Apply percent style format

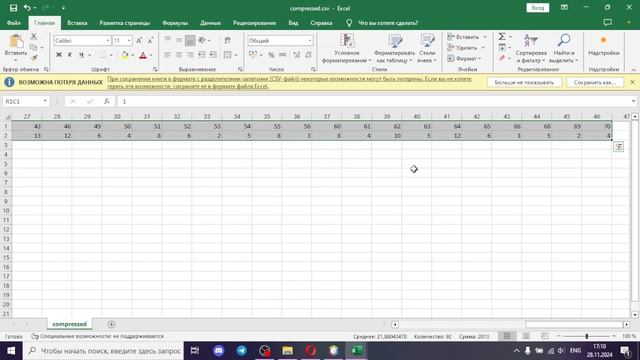click(x=271, y=55)
